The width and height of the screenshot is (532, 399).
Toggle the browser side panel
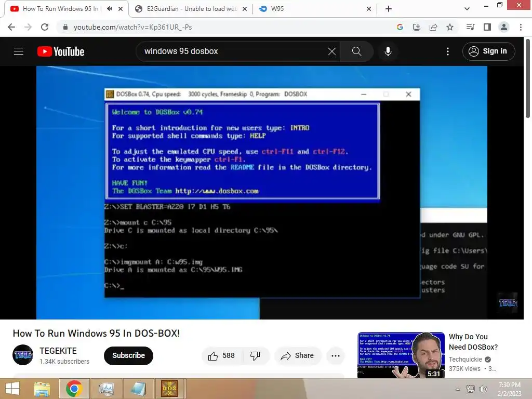coord(487,27)
